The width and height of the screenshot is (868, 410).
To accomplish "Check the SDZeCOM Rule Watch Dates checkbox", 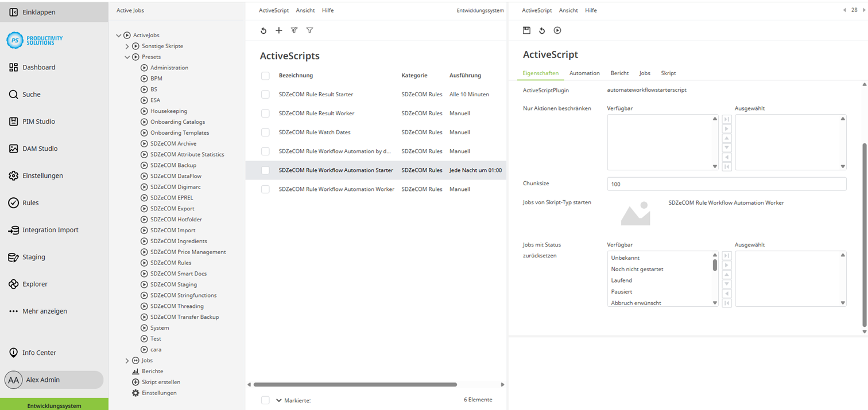I will coord(265,132).
